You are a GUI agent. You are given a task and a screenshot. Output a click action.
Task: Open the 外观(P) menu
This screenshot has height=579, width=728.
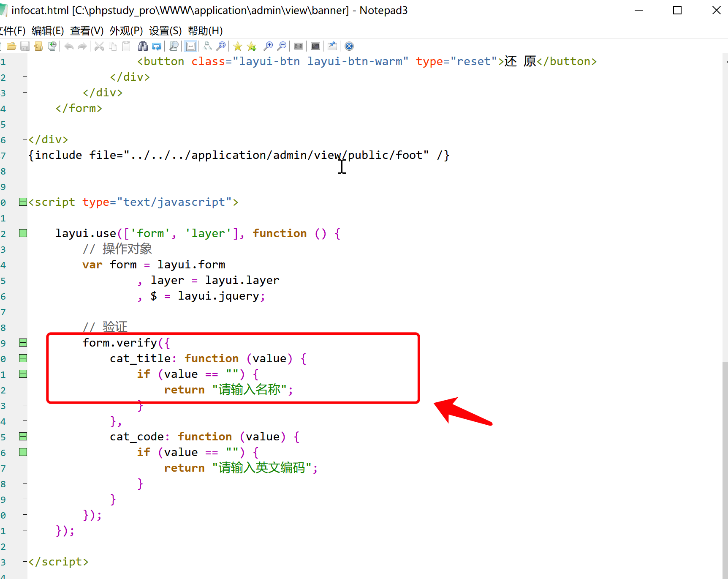click(126, 31)
